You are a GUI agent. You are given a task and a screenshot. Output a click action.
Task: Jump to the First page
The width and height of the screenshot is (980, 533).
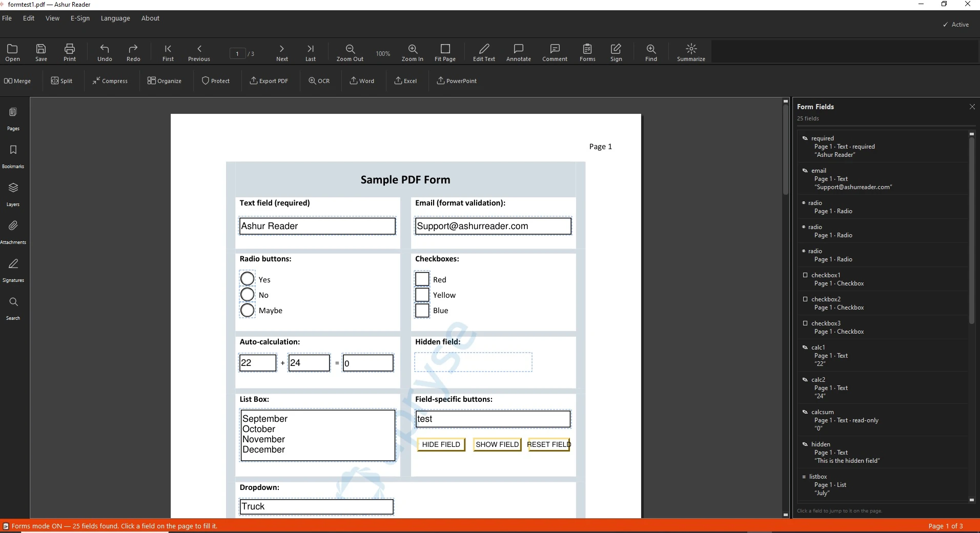(x=168, y=52)
